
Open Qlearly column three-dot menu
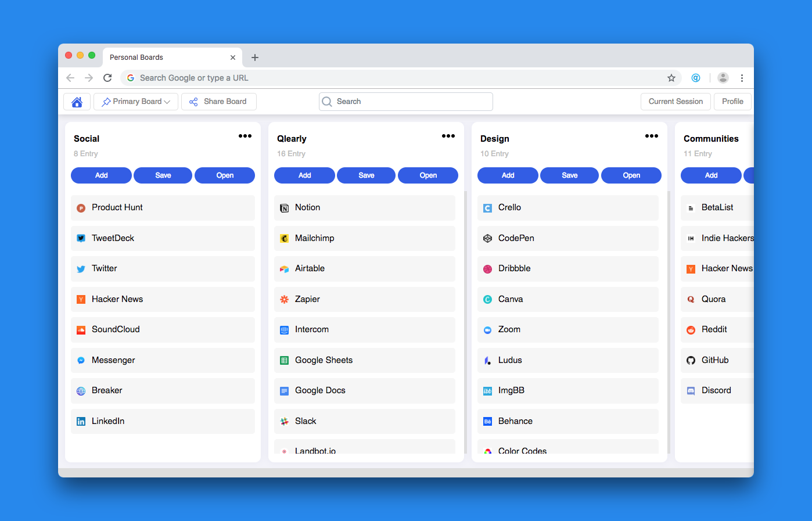click(448, 136)
